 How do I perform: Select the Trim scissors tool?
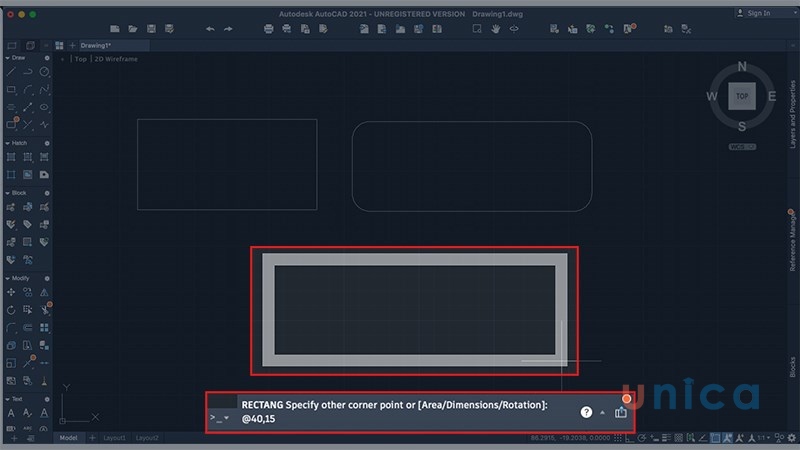click(x=44, y=310)
